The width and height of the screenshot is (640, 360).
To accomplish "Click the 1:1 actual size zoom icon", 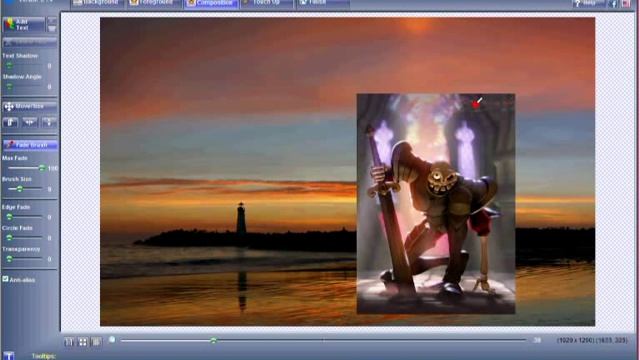I will (x=69, y=342).
